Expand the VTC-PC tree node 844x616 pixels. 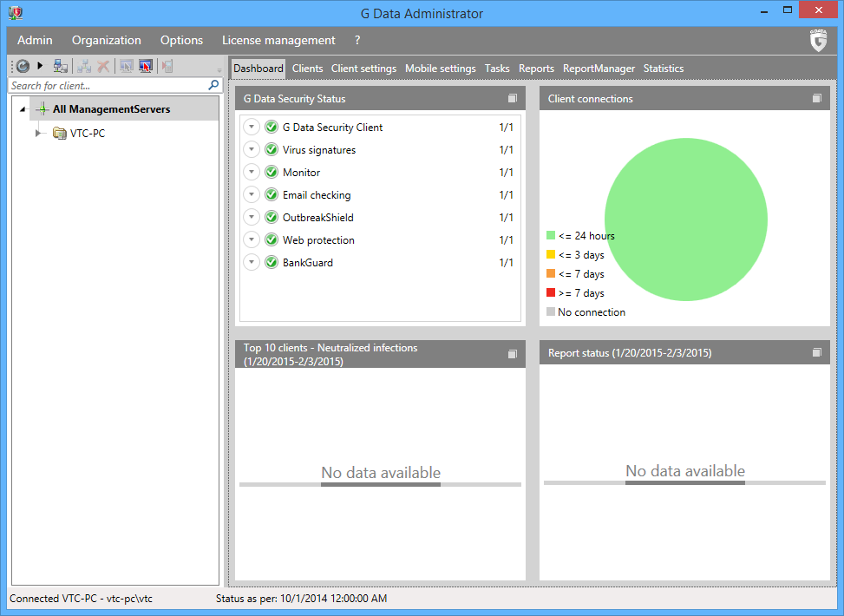pos(38,134)
